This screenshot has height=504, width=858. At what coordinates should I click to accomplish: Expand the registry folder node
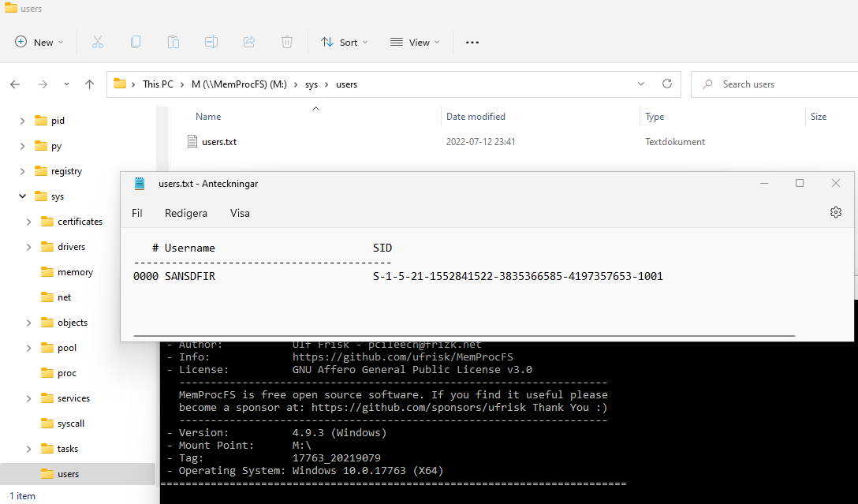click(x=23, y=171)
